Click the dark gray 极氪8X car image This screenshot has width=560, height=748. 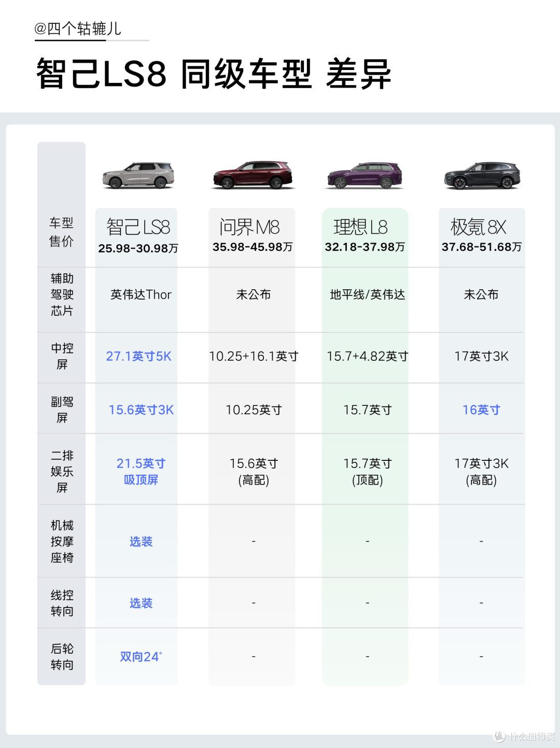click(482, 176)
